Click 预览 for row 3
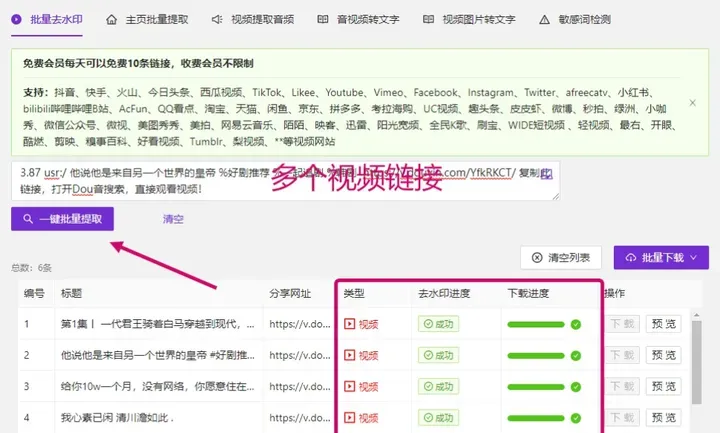 [664, 387]
